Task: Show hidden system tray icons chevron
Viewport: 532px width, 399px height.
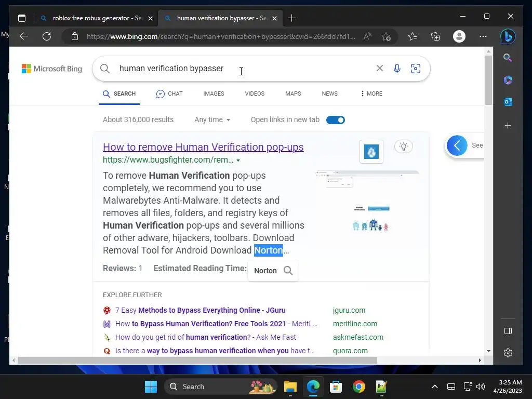Action: [435, 387]
